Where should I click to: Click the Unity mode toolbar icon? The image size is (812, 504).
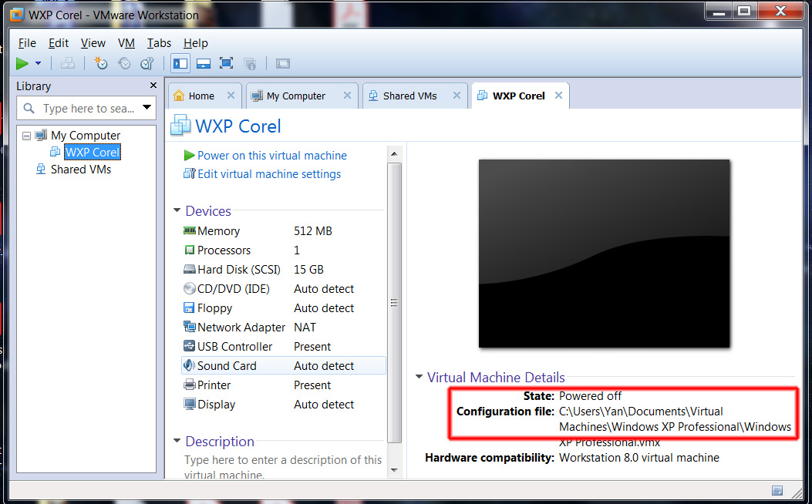point(250,64)
